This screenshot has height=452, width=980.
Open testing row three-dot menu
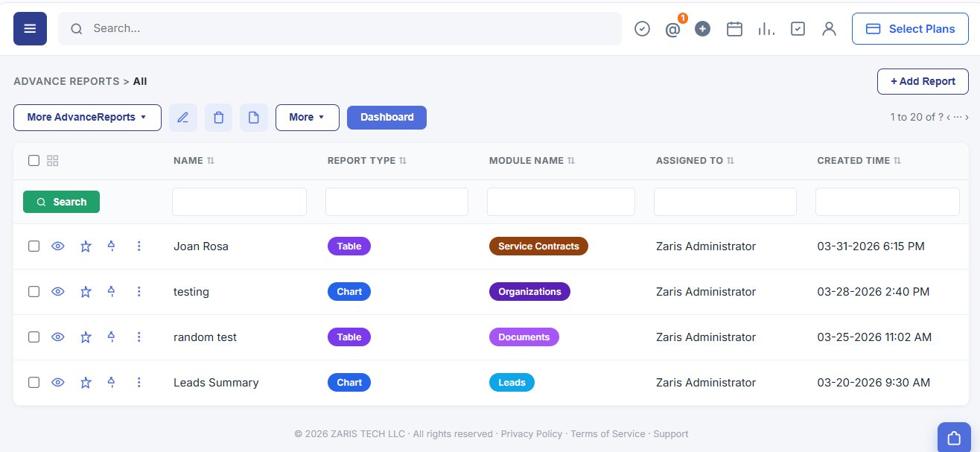click(x=139, y=292)
